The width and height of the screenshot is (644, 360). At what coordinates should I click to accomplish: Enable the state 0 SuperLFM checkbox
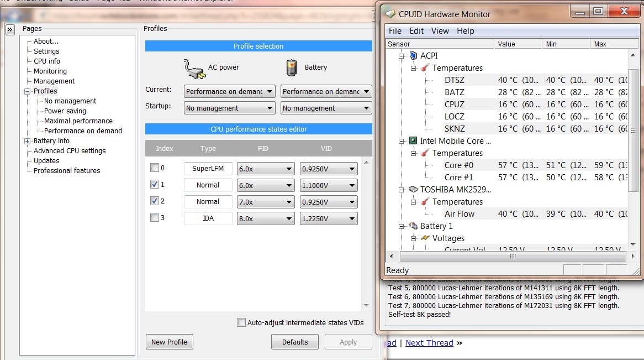(155, 168)
